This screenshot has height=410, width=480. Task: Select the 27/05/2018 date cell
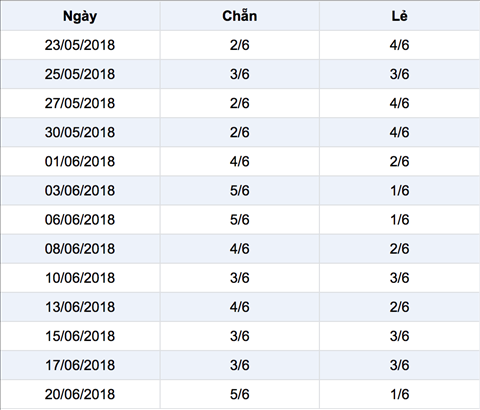click(80, 103)
